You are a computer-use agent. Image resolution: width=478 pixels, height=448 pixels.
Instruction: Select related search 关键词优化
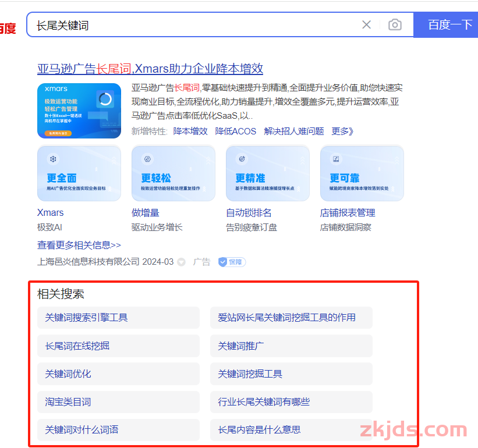click(118, 374)
